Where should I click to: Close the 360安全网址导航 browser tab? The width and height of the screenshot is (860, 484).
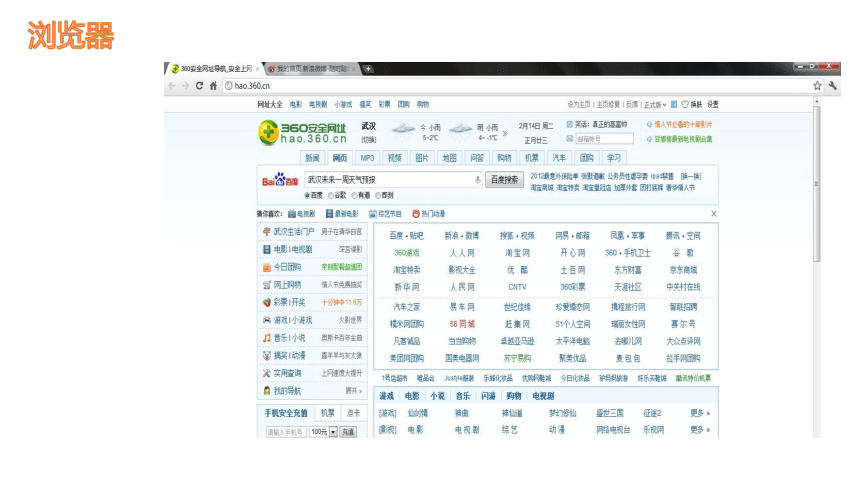pyautogui.click(x=257, y=69)
